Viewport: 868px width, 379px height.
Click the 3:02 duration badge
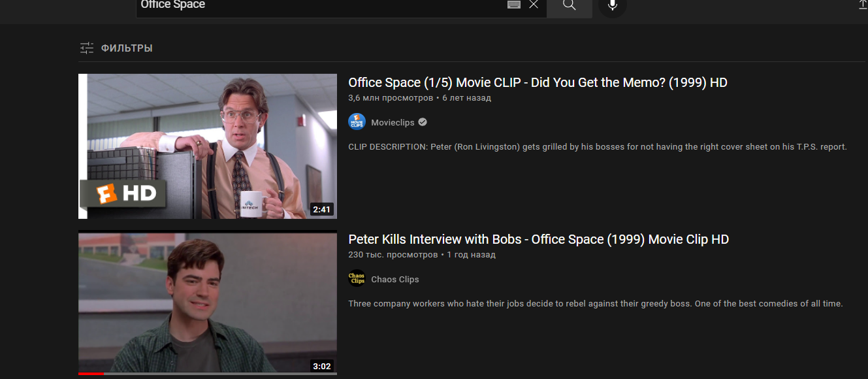click(x=322, y=367)
